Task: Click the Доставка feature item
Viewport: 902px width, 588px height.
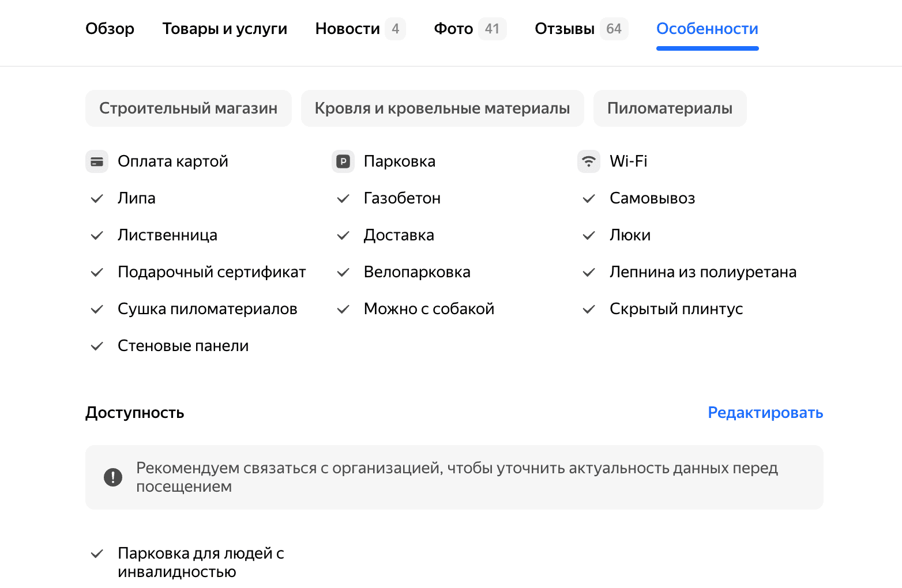Action: 399,235
